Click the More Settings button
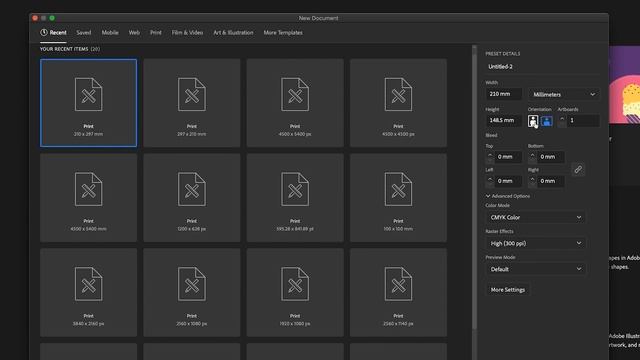This screenshot has width=640, height=360. click(x=508, y=290)
